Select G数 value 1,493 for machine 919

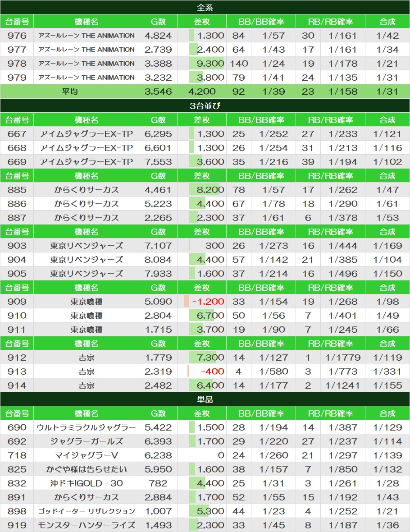(158, 525)
